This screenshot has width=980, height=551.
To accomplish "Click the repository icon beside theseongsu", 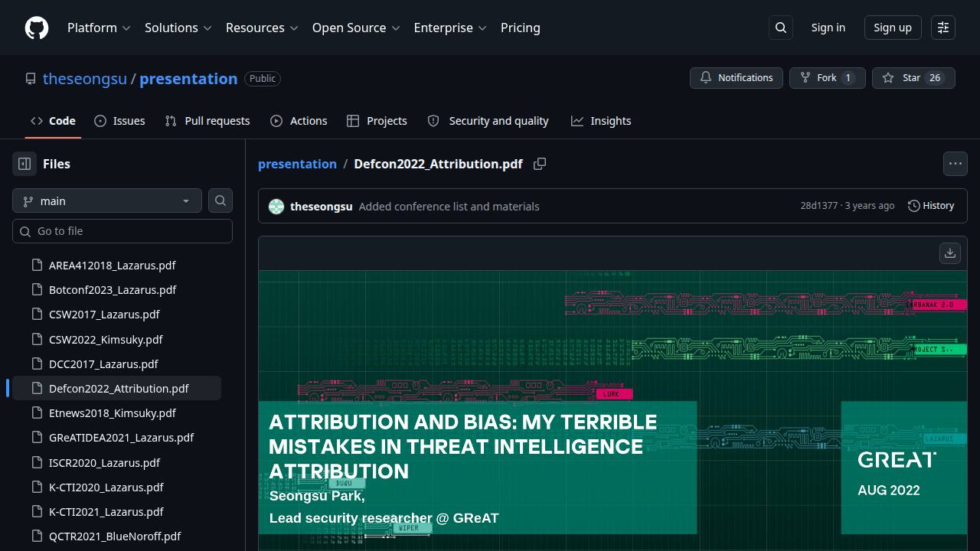I will pos(31,79).
